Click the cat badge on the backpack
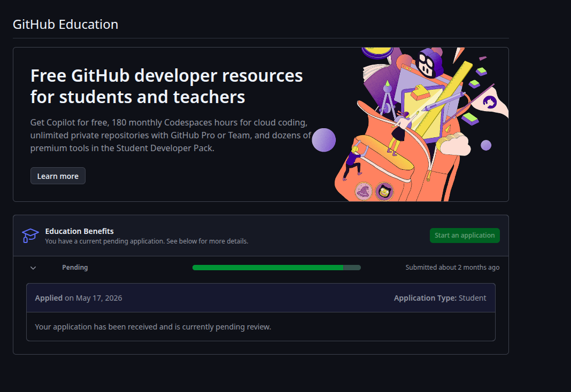This screenshot has height=392, width=571. click(384, 191)
